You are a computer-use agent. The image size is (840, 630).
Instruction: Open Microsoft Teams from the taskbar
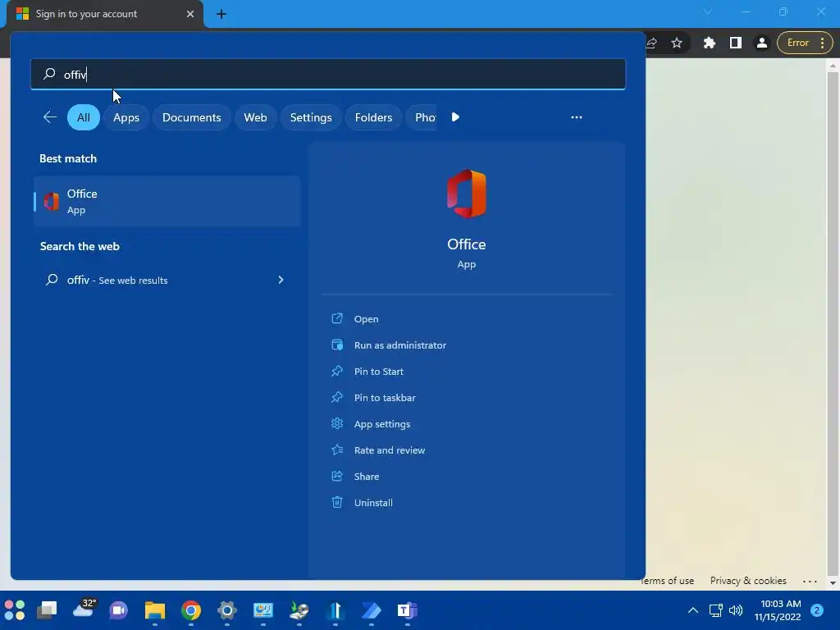tap(407, 610)
